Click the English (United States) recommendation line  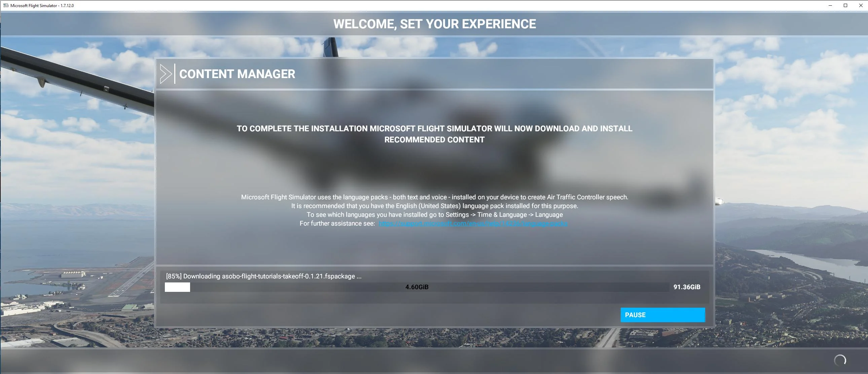[434, 206]
